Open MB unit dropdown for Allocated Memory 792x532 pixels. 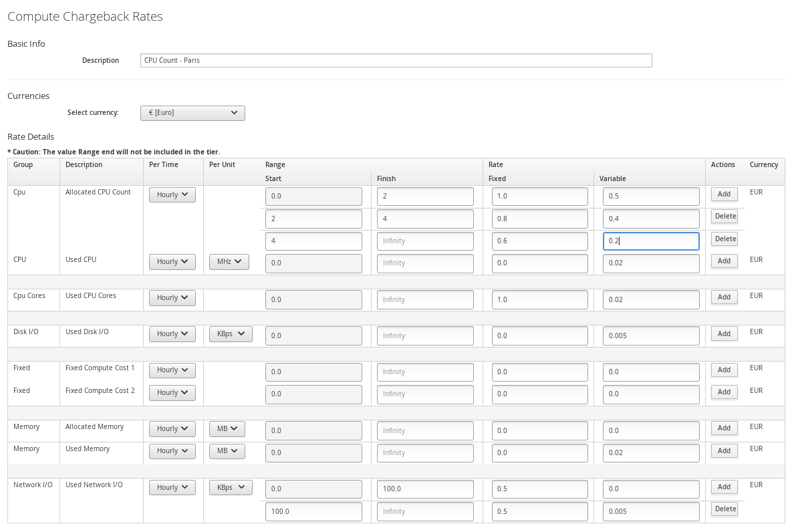point(227,428)
